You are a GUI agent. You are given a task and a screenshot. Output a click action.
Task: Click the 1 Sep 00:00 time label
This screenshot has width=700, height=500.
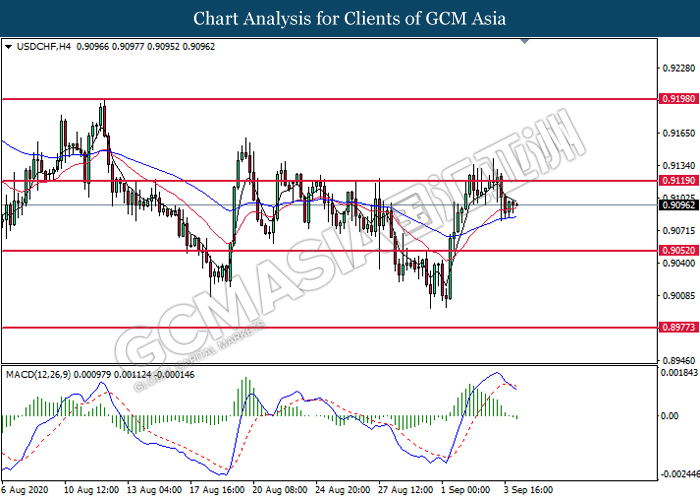coord(466,490)
